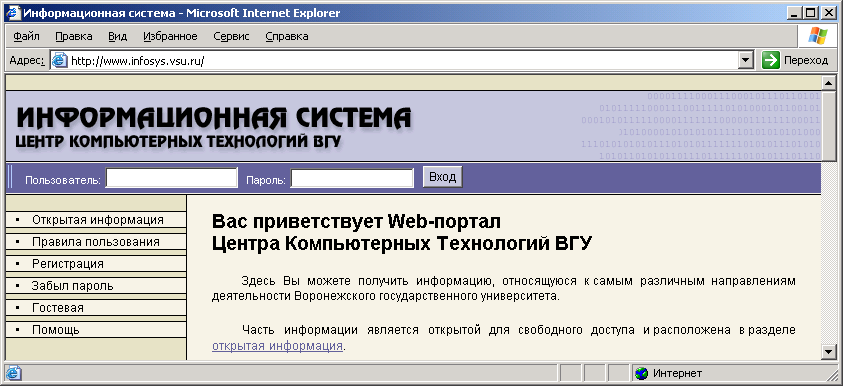
Task: Click the vertical scrollbar thumb
Action: tap(828, 125)
